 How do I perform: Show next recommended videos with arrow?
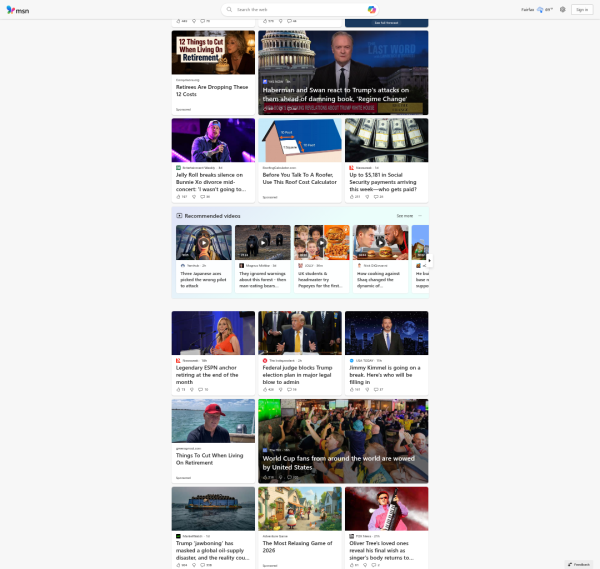click(429, 261)
